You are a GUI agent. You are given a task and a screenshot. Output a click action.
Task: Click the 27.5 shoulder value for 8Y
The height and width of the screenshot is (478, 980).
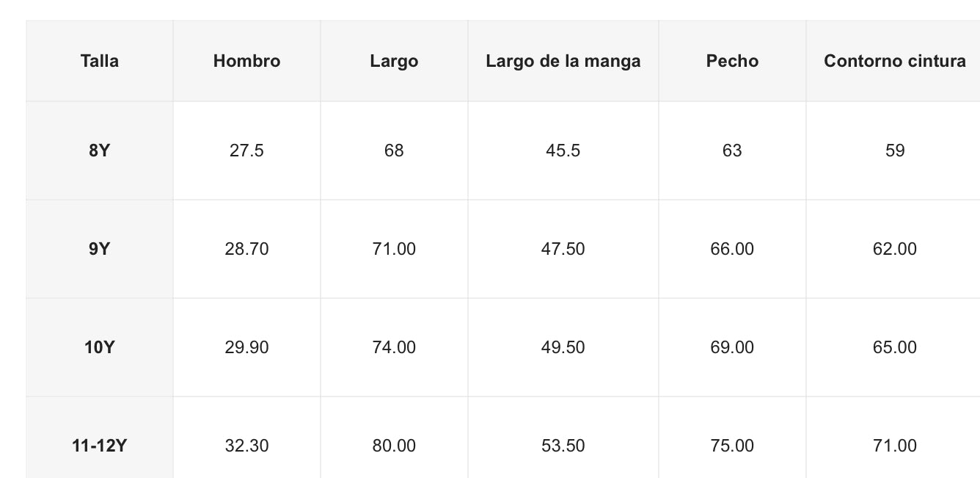tap(246, 151)
